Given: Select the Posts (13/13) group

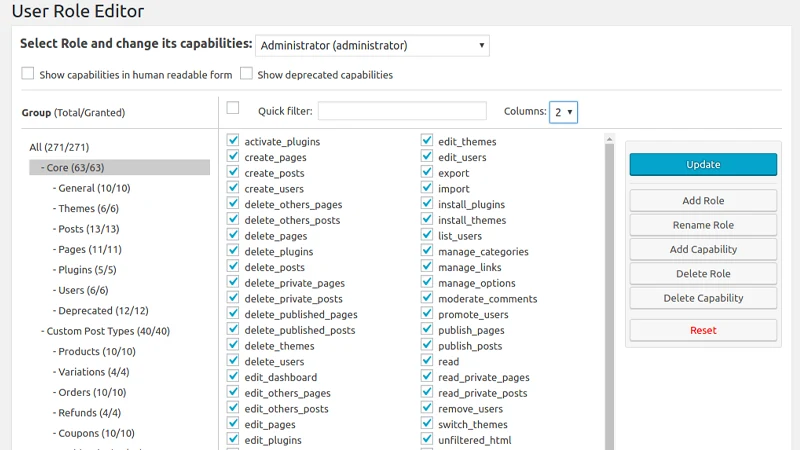Looking at the screenshot, I should tap(86, 229).
